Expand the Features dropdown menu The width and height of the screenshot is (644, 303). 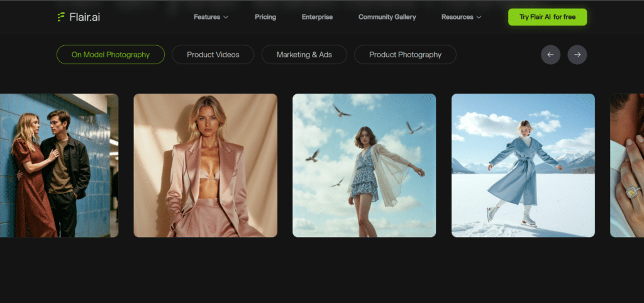[211, 17]
